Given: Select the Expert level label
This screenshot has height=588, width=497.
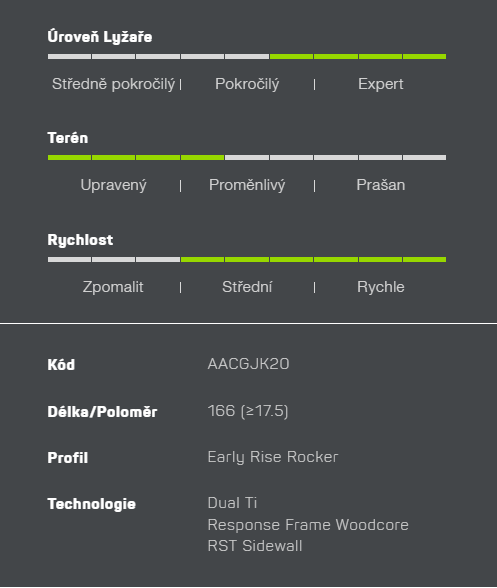Looking at the screenshot, I should pos(380,84).
